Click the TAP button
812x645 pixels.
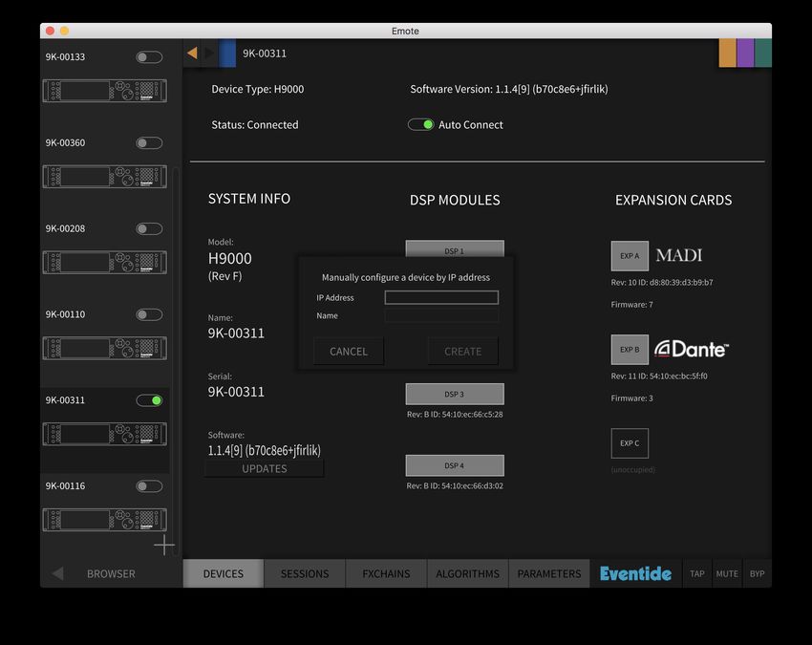[x=697, y=573]
